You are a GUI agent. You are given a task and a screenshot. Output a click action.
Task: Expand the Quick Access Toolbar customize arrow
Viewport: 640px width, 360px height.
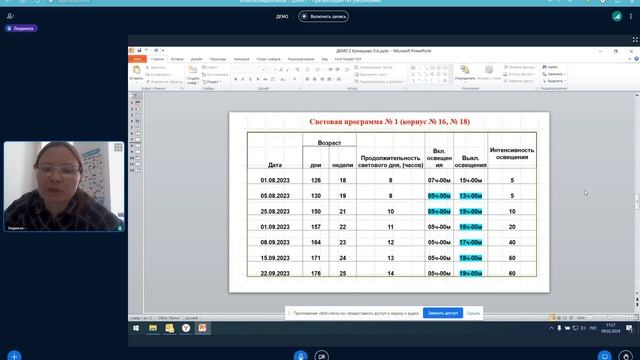(163, 51)
